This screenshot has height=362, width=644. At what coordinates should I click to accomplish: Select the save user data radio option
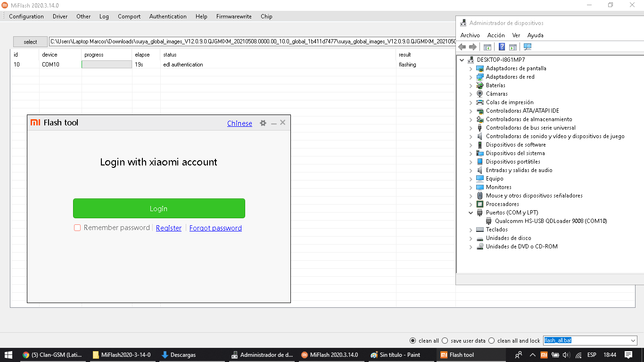coord(445,340)
